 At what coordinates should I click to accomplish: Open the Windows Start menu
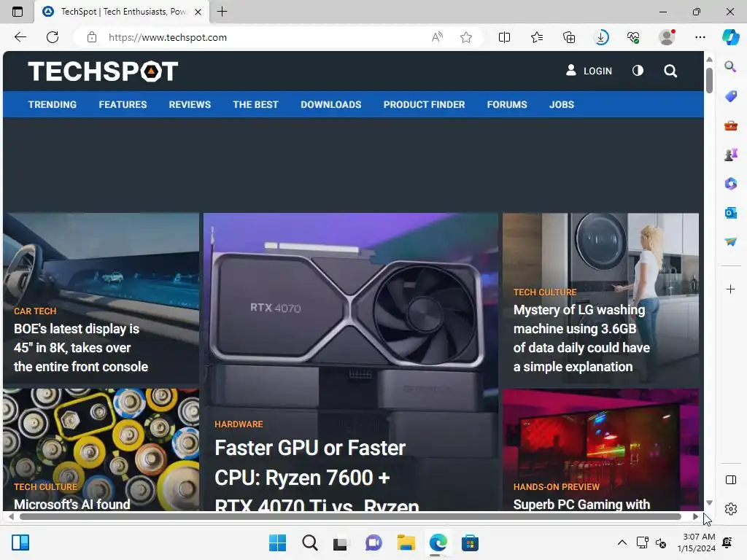point(277,542)
